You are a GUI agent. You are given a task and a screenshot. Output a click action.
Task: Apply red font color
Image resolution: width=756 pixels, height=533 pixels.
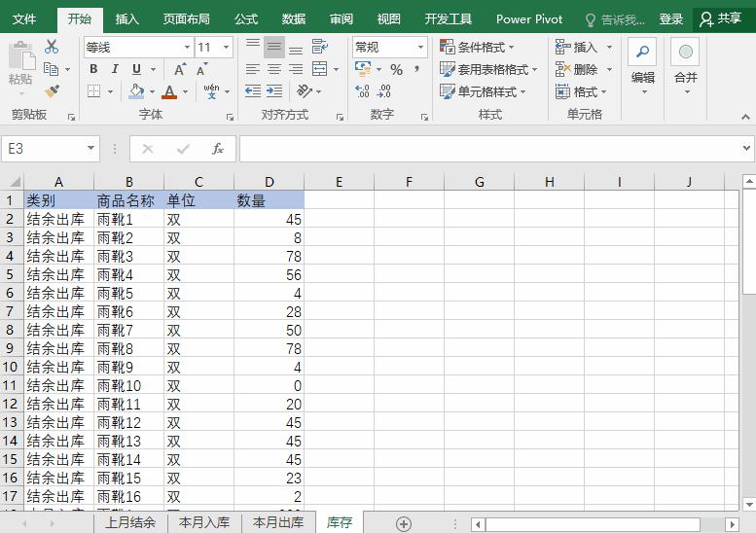[169, 91]
